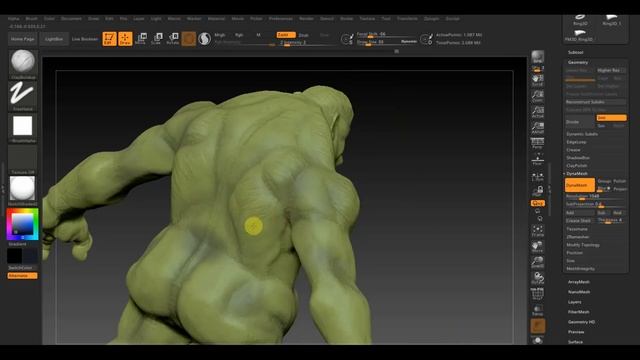Image resolution: width=640 pixels, height=360 pixels.
Task: Collapse the Geometry section
Action: (x=578, y=62)
